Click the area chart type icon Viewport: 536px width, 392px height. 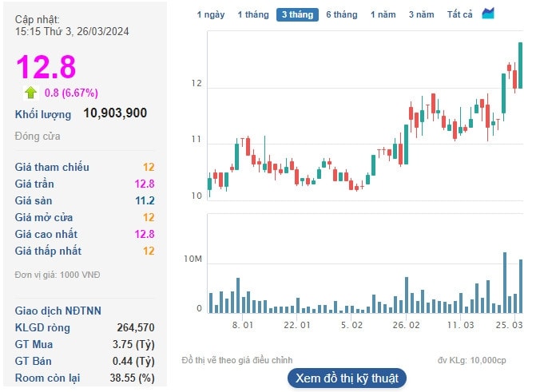click(x=488, y=14)
